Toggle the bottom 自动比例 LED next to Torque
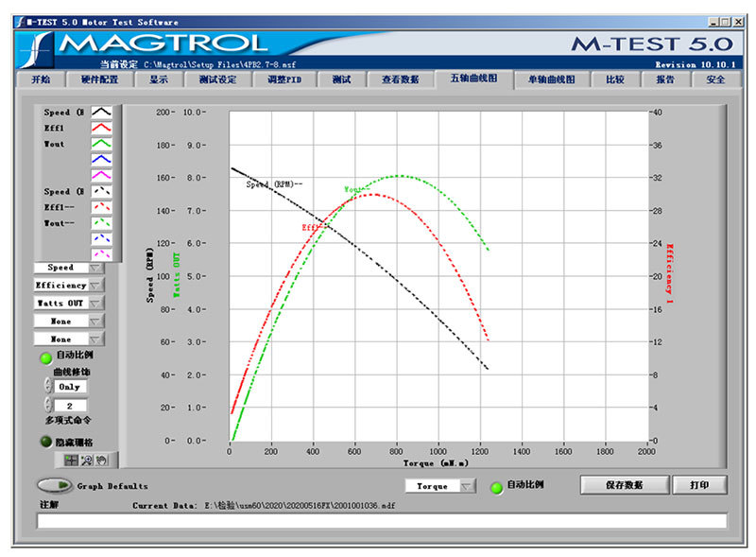Image resolution: width=756 pixels, height=557 pixels. pyautogui.click(x=497, y=488)
